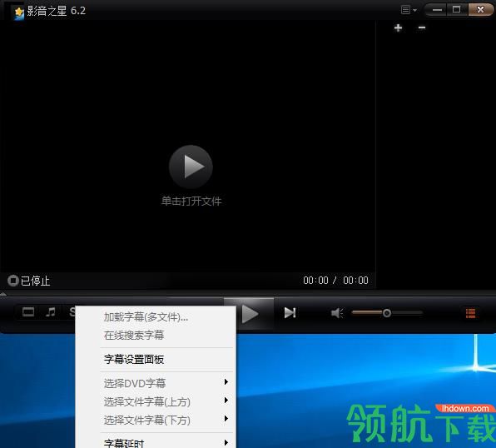This screenshot has height=448, width=496.
Task: Maximize the 影音之星 window
Action: click(456, 10)
